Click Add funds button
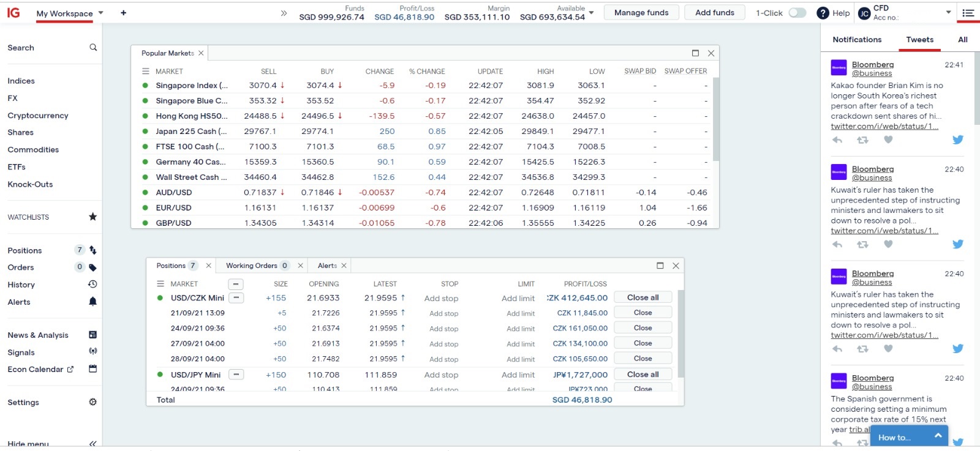Image resolution: width=980 pixels, height=451 pixels. pos(714,12)
